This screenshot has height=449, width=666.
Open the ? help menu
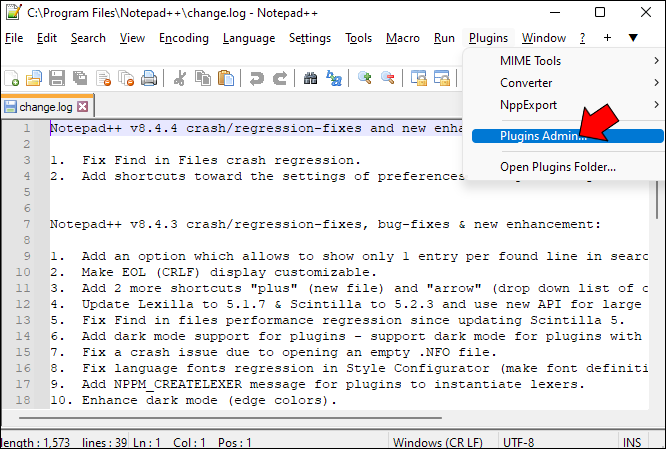(582, 38)
